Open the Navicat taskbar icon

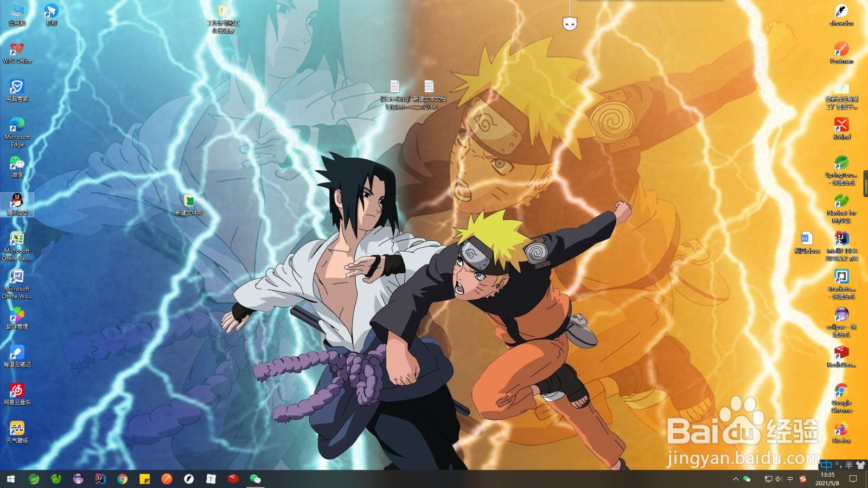pyautogui.click(x=56, y=479)
